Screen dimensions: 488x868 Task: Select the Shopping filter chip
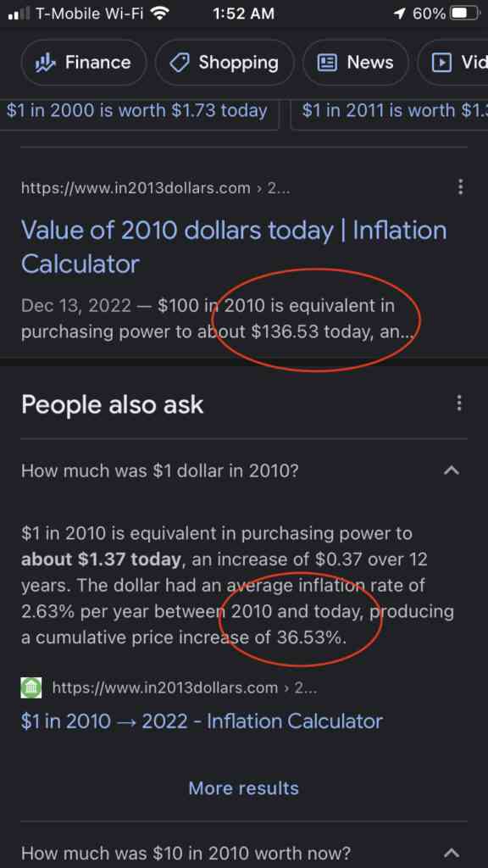coord(225,63)
